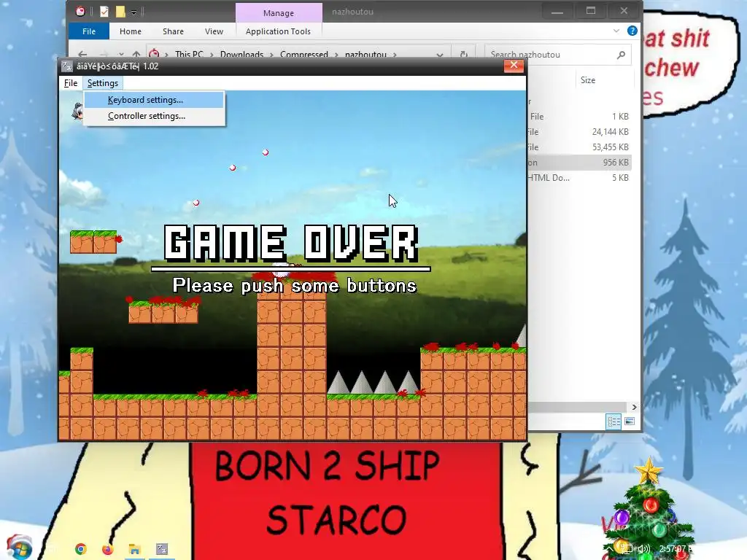Select the file row sized 956 KB
This screenshot has height=560, width=747.
[x=579, y=163]
